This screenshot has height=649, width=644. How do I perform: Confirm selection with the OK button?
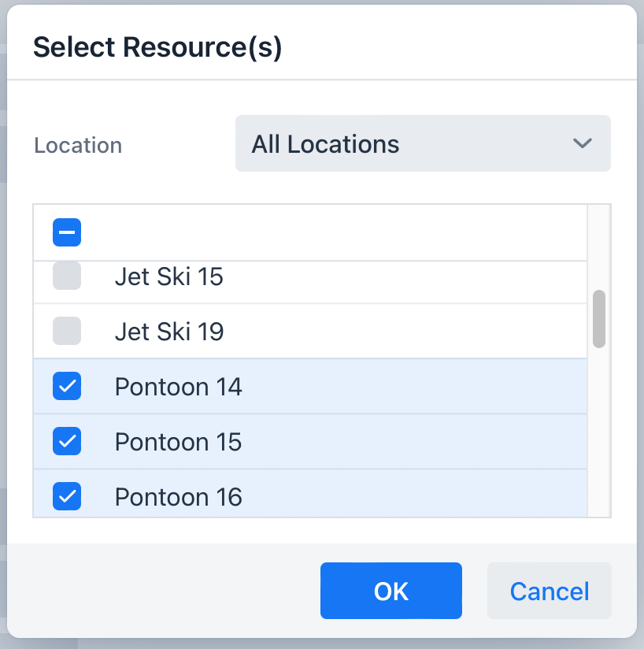click(x=390, y=591)
